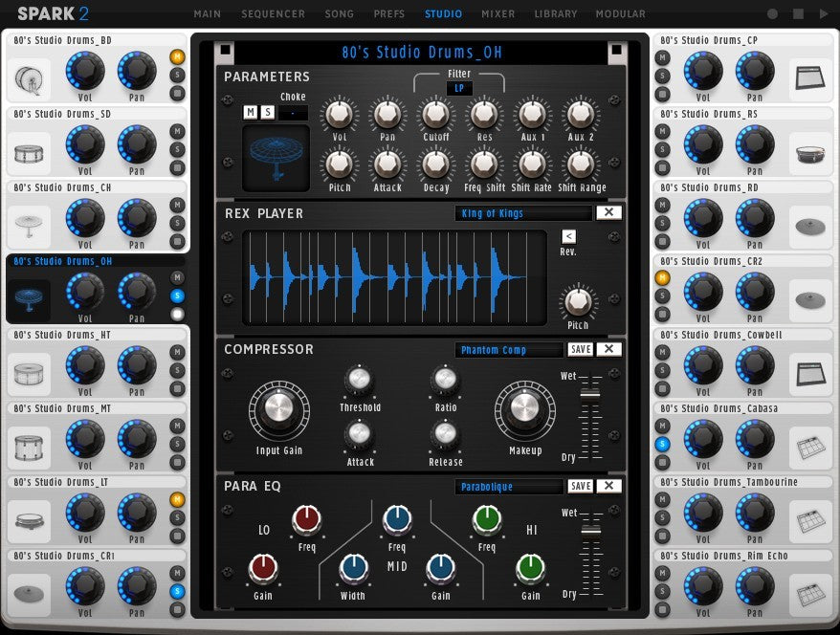Image resolution: width=840 pixels, height=635 pixels.
Task: Click the play button in the transport
Action: point(824,14)
